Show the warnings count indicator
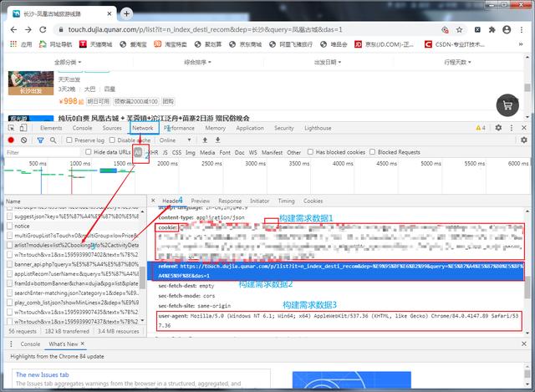 (481, 128)
